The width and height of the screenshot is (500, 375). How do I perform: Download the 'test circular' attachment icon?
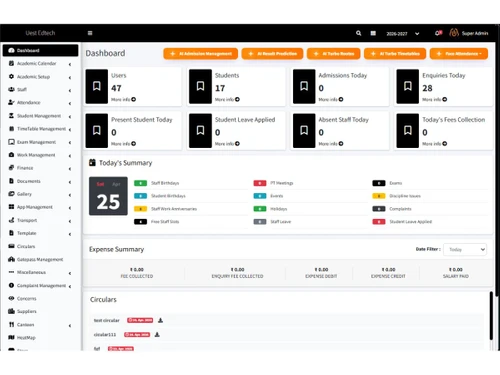160,320
